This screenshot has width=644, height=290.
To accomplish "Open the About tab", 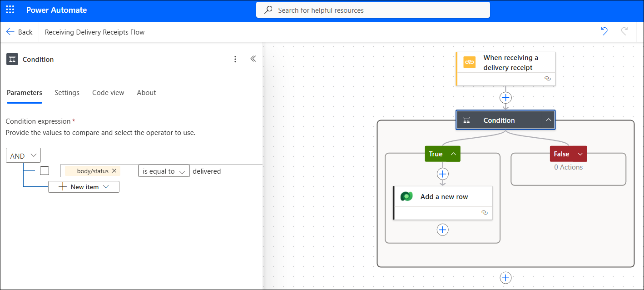I will coord(146,93).
